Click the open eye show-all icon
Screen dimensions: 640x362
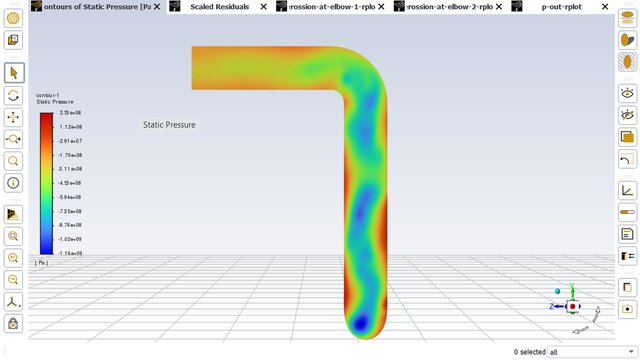coord(627,93)
